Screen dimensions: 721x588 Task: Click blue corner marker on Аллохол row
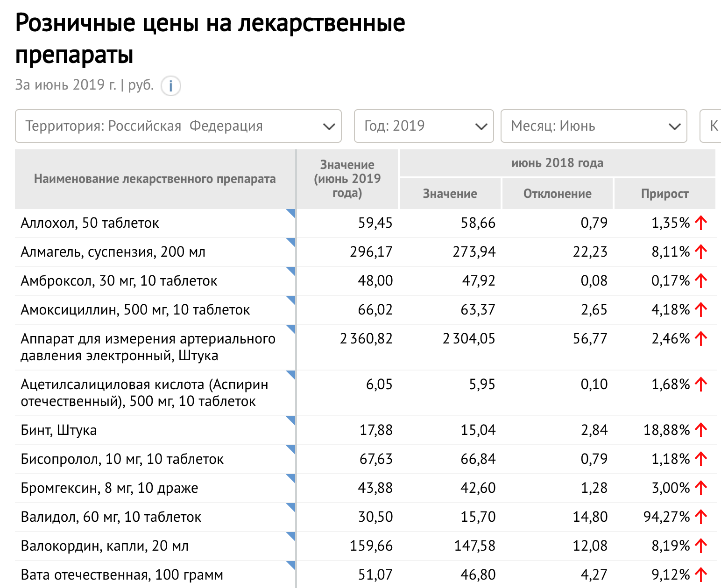(x=291, y=214)
